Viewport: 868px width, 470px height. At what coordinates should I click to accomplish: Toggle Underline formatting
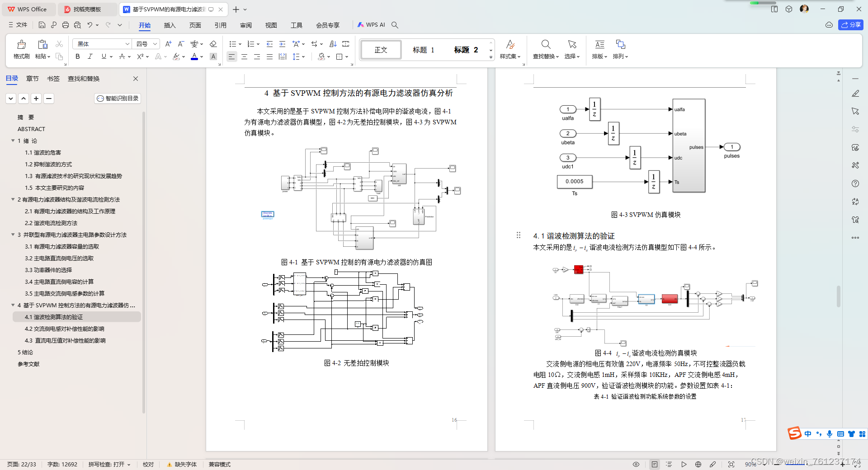(104, 56)
